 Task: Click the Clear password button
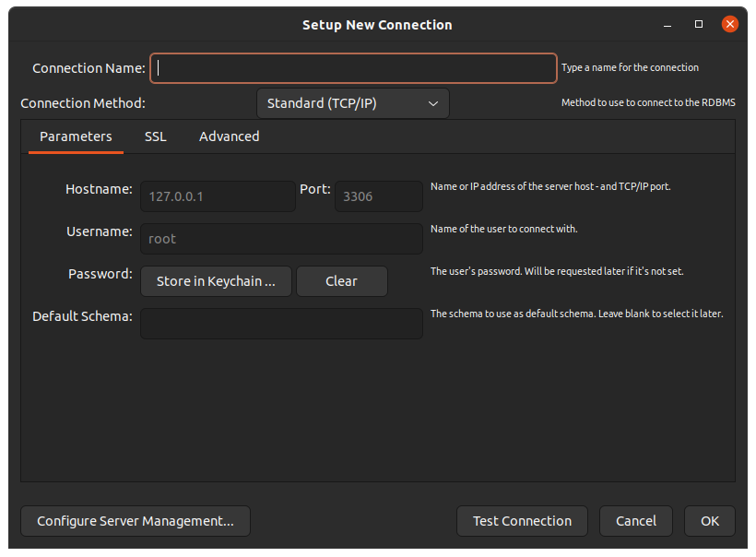tap(341, 281)
